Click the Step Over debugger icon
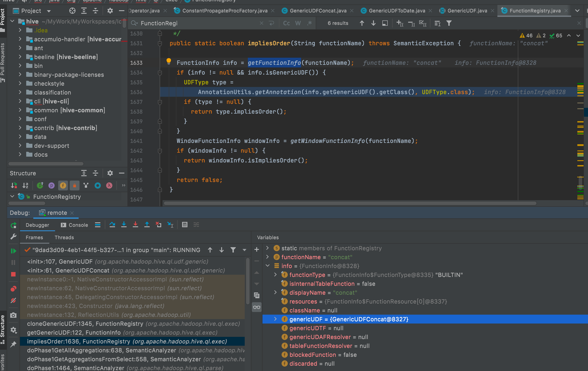This screenshot has height=371, width=588. click(x=112, y=225)
